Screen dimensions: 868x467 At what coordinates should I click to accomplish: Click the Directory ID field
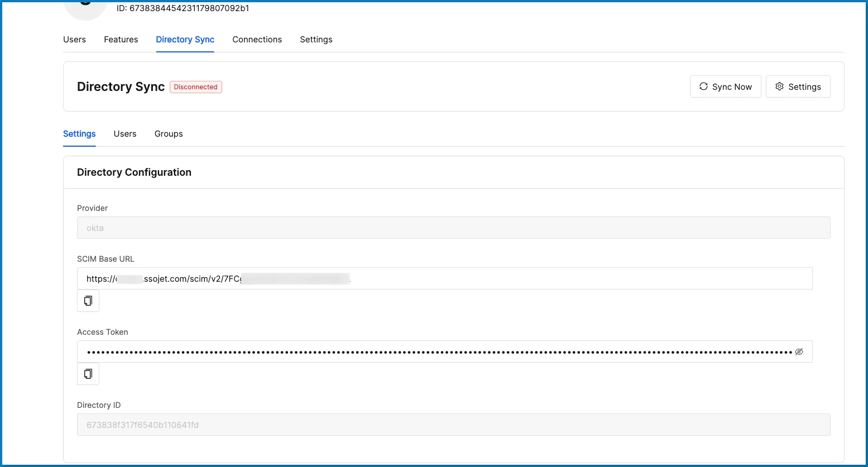(x=453, y=424)
